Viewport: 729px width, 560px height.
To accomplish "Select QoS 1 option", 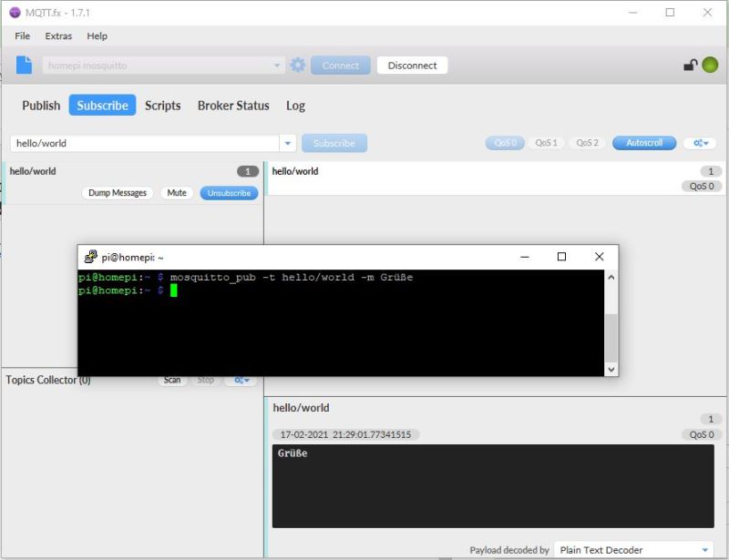I will (x=546, y=143).
